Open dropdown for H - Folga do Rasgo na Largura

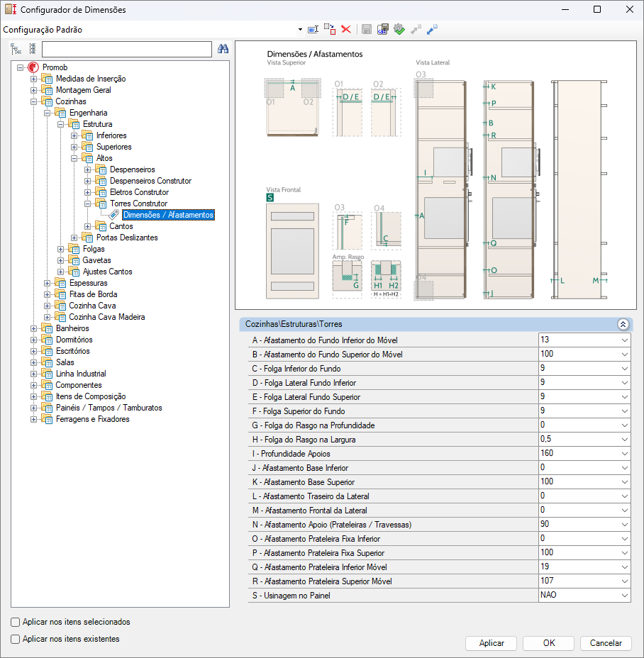pos(625,440)
